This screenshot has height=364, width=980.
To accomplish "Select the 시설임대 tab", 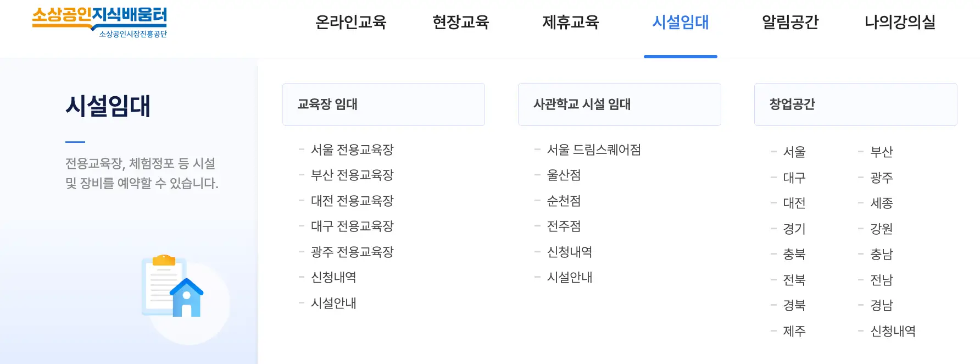I will [x=681, y=23].
